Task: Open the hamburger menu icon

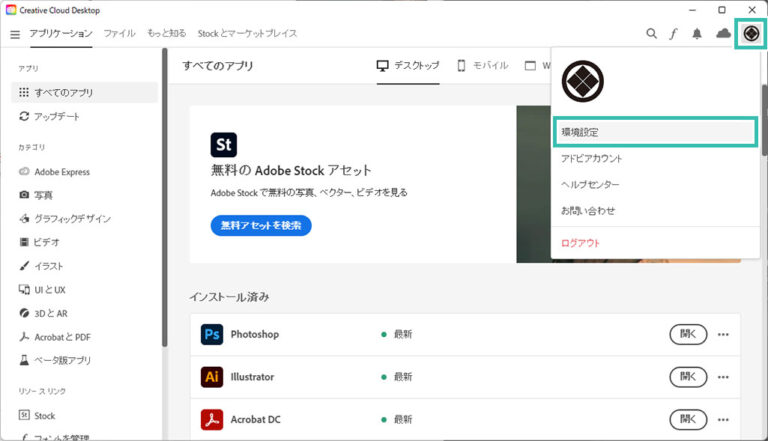Action: click(15, 34)
